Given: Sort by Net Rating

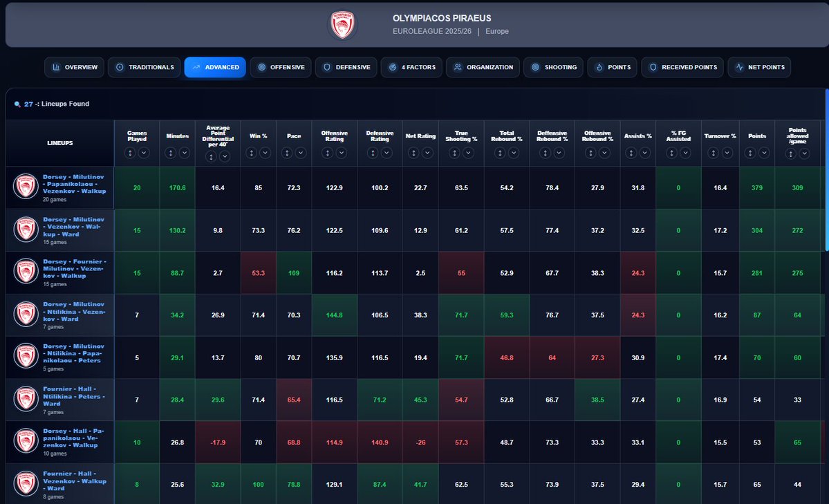Looking at the screenshot, I should click(x=413, y=153).
